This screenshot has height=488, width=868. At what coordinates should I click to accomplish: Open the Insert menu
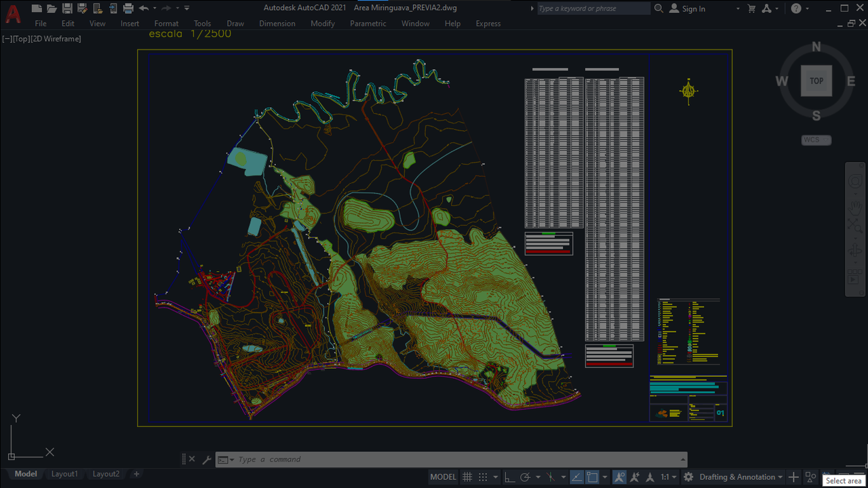pyautogui.click(x=130, y=24)
